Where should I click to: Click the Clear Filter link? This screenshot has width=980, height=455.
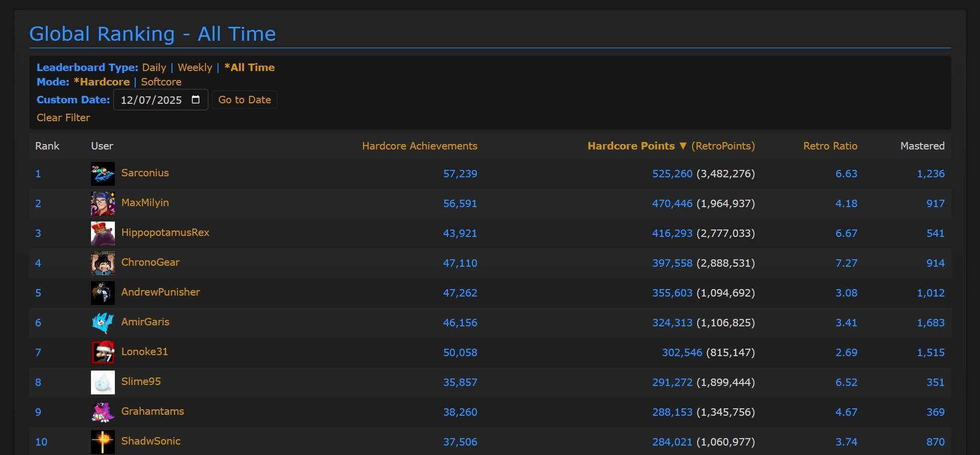[63, 118]
